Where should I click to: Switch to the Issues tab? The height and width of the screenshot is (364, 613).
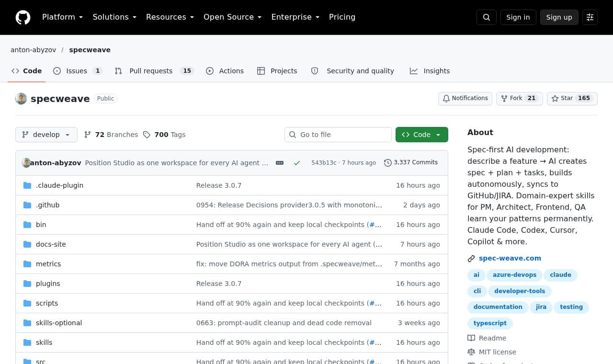(78, 71)
